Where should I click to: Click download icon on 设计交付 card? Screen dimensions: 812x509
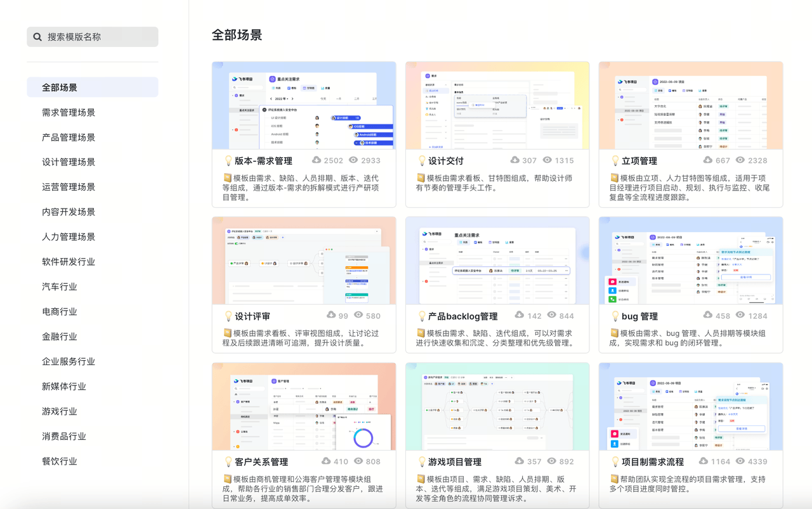point(515,160)
